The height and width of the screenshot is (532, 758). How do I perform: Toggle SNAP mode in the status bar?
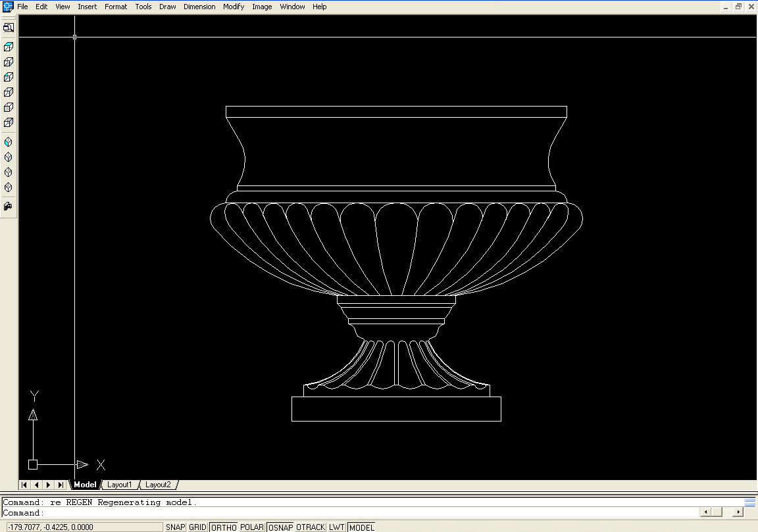[175, 527]
